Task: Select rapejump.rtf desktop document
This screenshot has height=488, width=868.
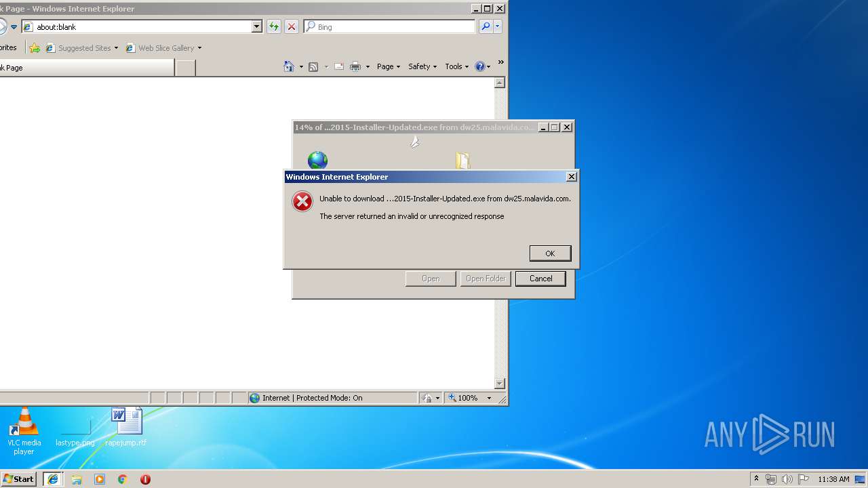Action: 126,427
